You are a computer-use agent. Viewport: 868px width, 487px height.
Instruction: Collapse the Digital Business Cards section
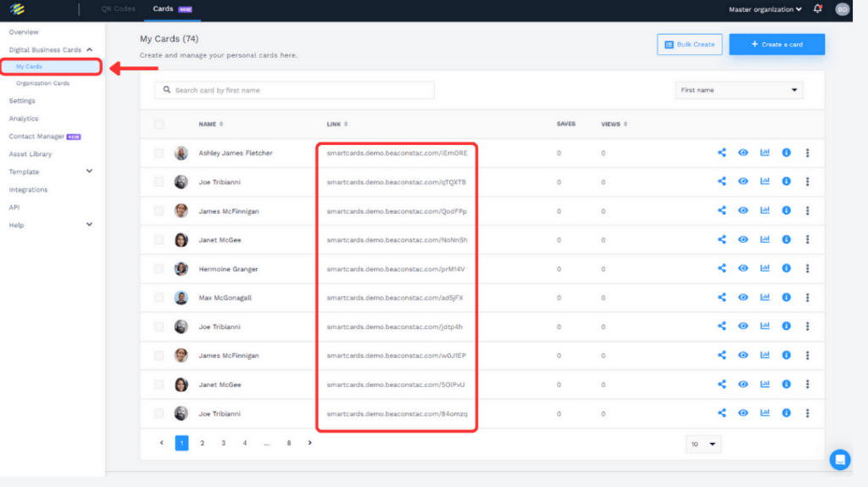click(89, 50)
